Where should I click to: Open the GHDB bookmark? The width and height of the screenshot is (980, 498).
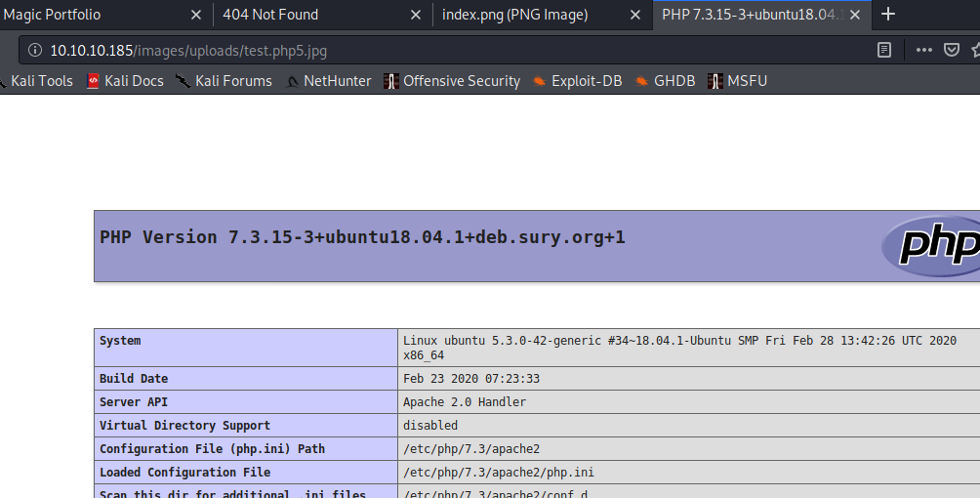point(666,81)
